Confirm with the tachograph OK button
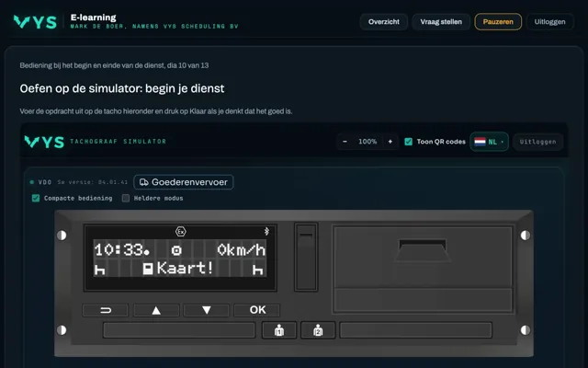 pos(257,310)
